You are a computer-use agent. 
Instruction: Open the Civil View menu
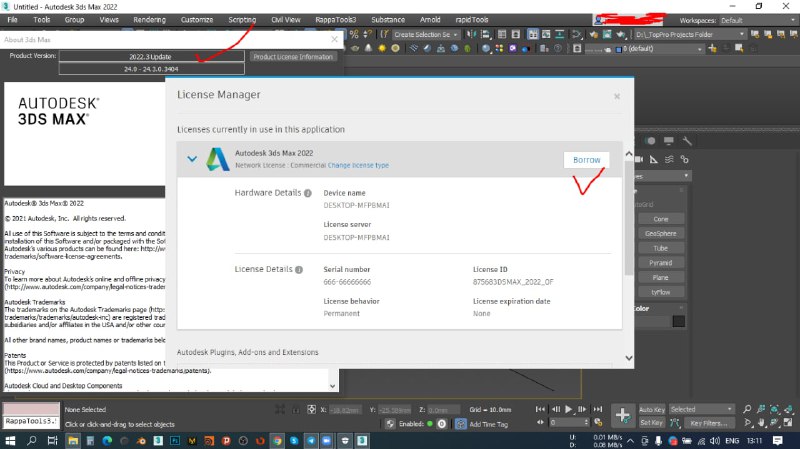pyautogui.click(x=286, y=19)
